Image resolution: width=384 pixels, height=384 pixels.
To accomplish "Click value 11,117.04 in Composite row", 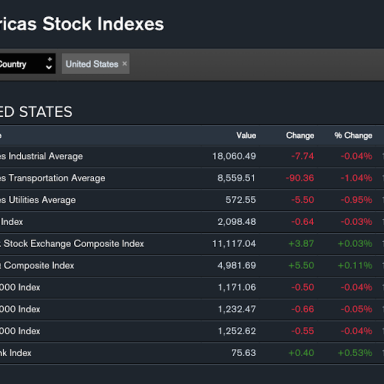I will [x=234, y=244].
